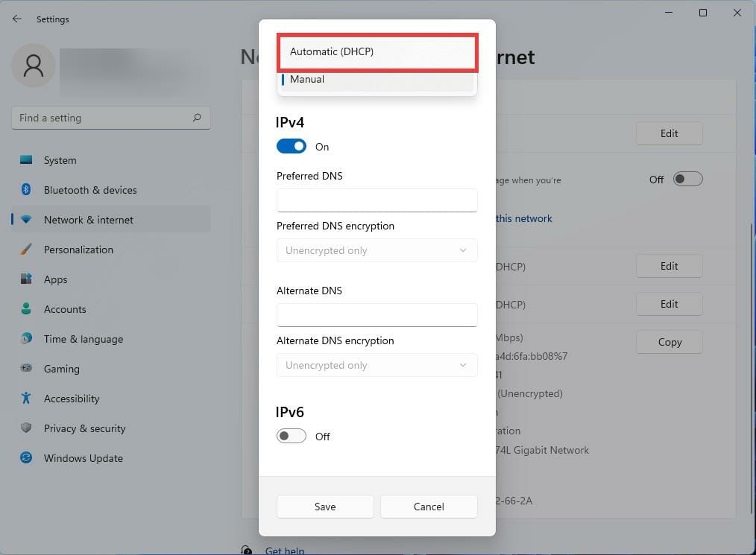Toggle the Off switch in background Settings page
756x555 pixels.
pos(688,180)
